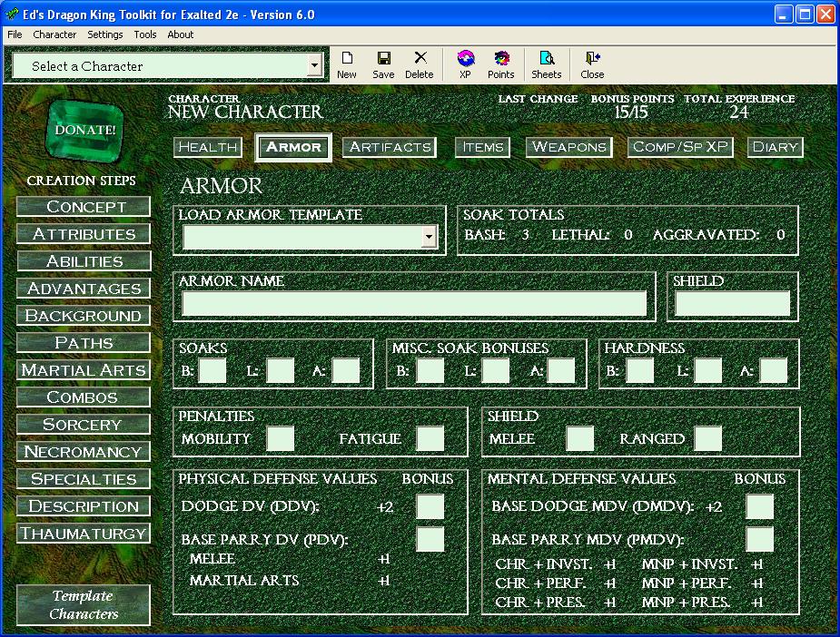Open the About menu
This screenshot has width=840, height=637.
(x=181, y=34)
